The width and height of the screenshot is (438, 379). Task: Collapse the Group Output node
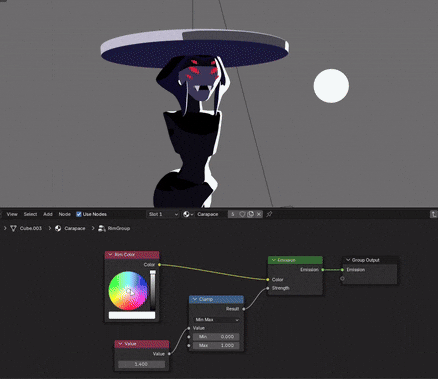click(348, 260)
